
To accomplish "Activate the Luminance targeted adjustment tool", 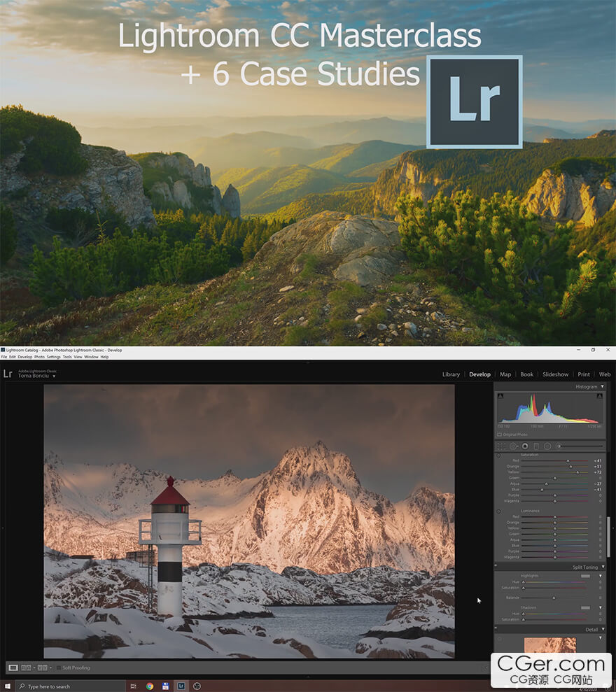I will (499, 511).
